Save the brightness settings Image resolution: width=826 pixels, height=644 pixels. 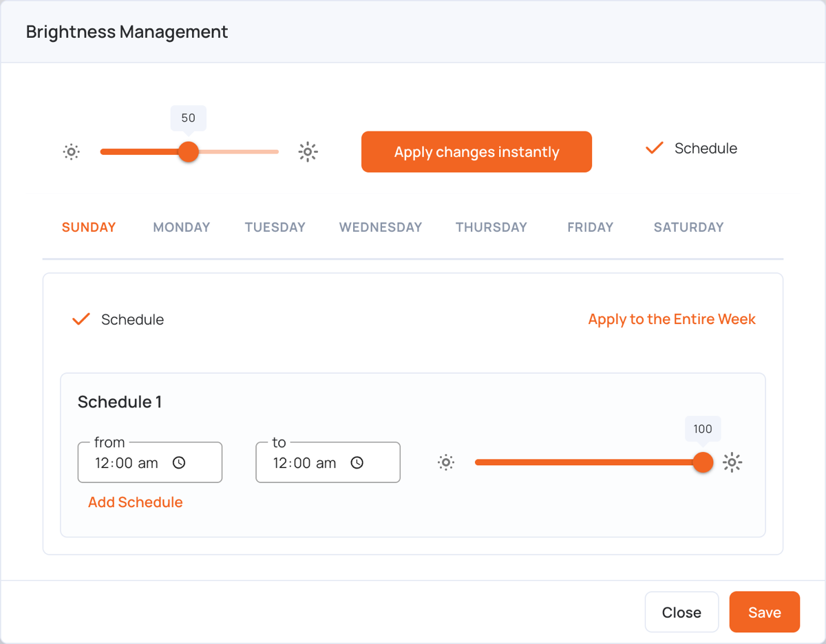click(x=765, y=612)
